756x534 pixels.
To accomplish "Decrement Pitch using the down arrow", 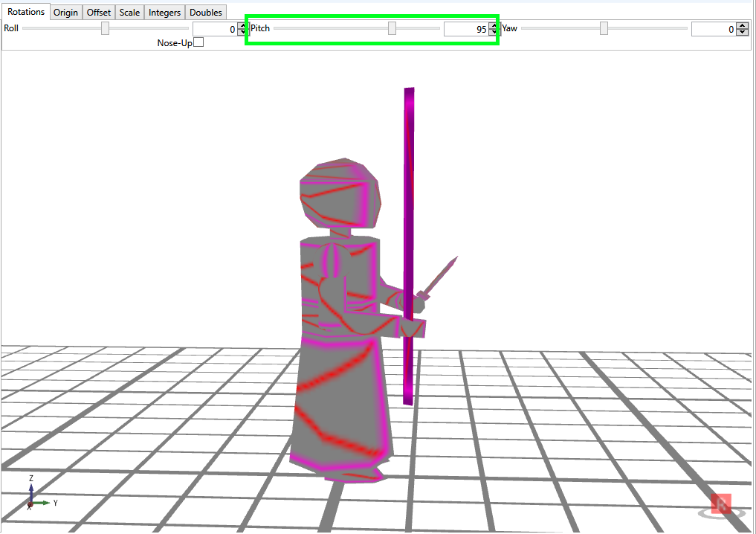I will click(493, 32).
